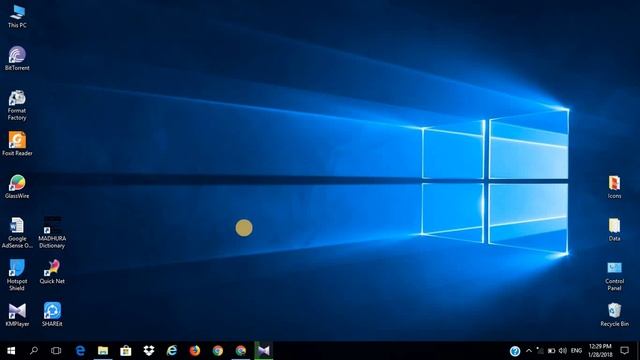The width and height of the screenshot is (640, 360).
Task: Launch Internet Explorer from taskbar
Action: (x=172, y=351)
